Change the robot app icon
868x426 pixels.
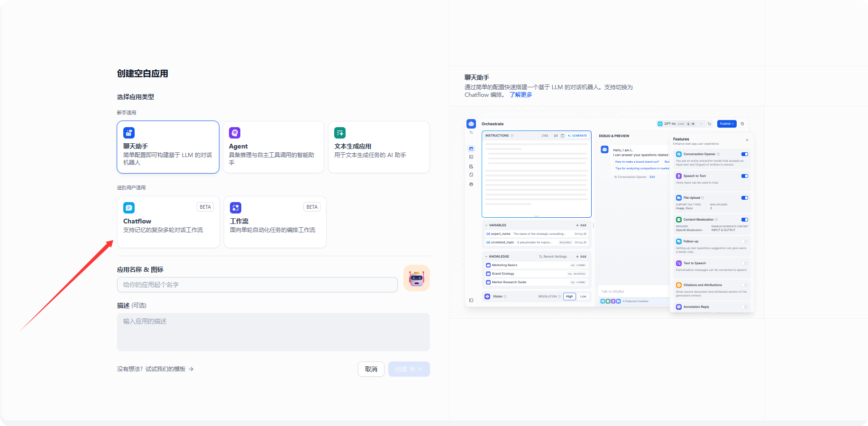(x=416, y=278)
